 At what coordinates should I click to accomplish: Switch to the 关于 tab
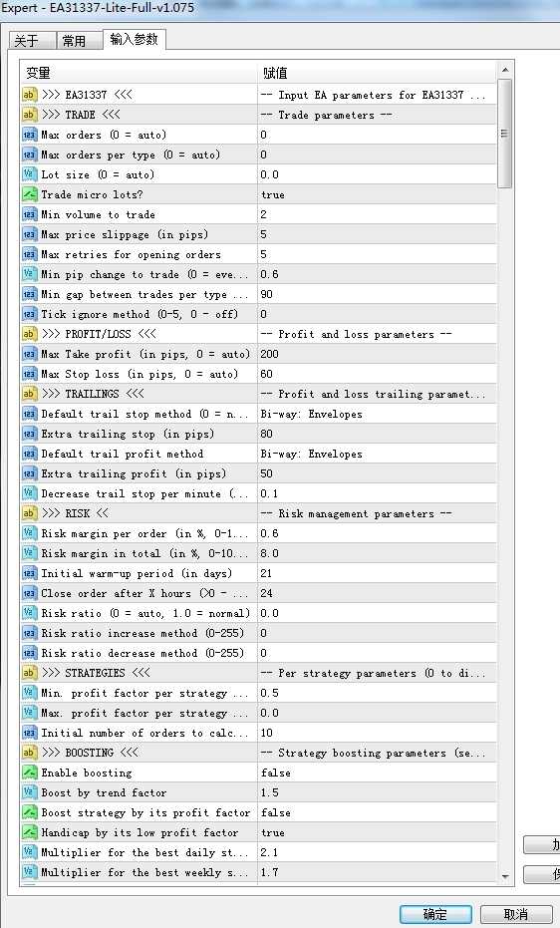27,41
